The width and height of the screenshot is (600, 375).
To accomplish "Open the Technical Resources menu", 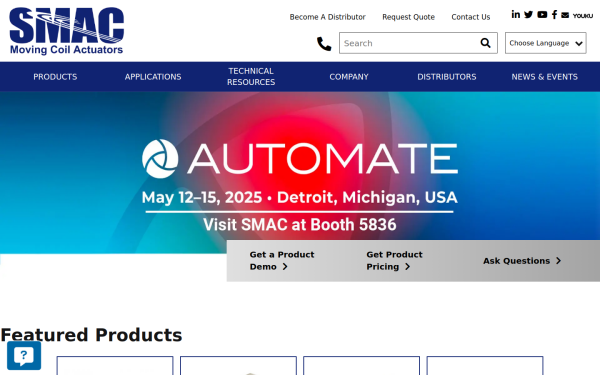I will (x=251, y=77).
